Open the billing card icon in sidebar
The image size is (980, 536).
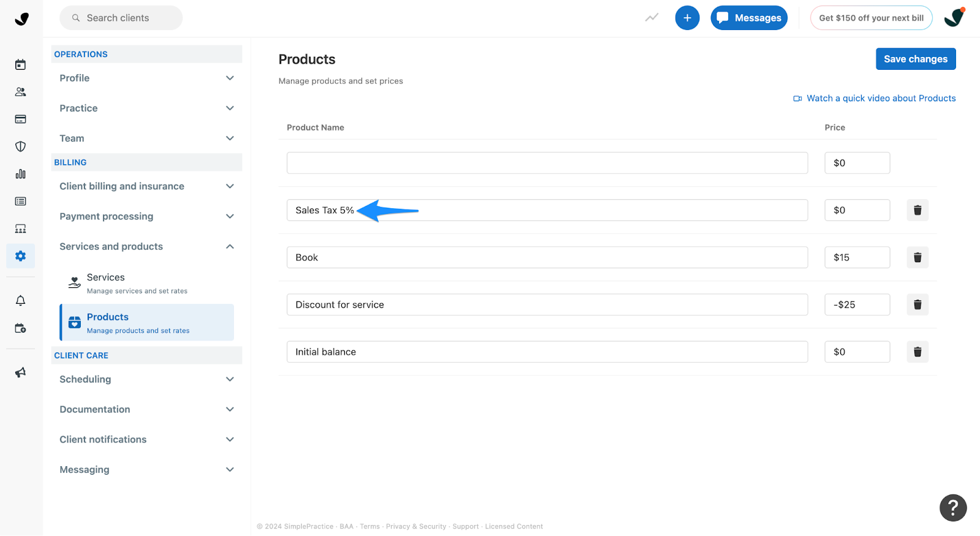click(20, 119)
